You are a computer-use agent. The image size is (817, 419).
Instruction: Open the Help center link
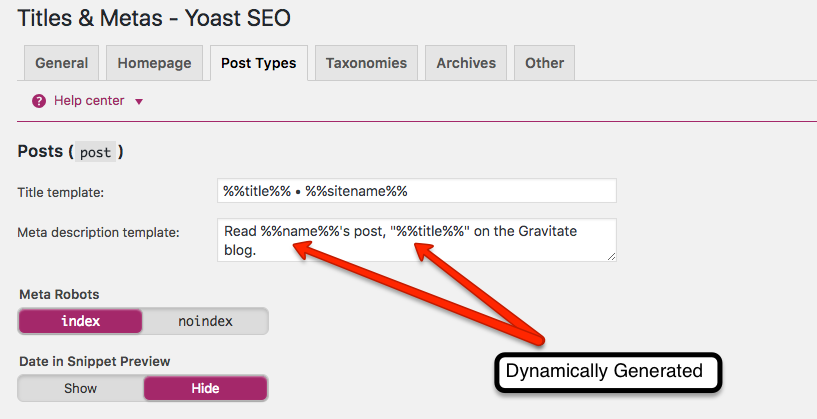click(x=89, y=101)
